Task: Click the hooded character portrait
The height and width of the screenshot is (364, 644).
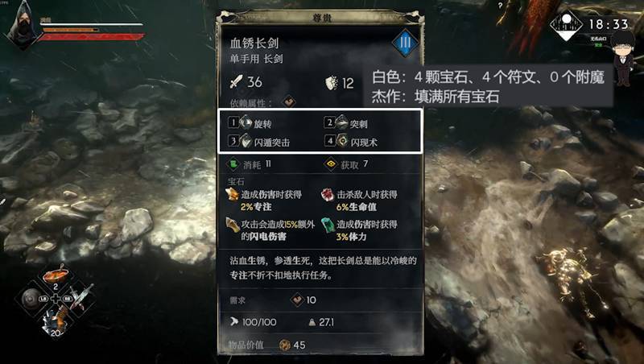Action: pyautogui.click(x=23, y=26)
